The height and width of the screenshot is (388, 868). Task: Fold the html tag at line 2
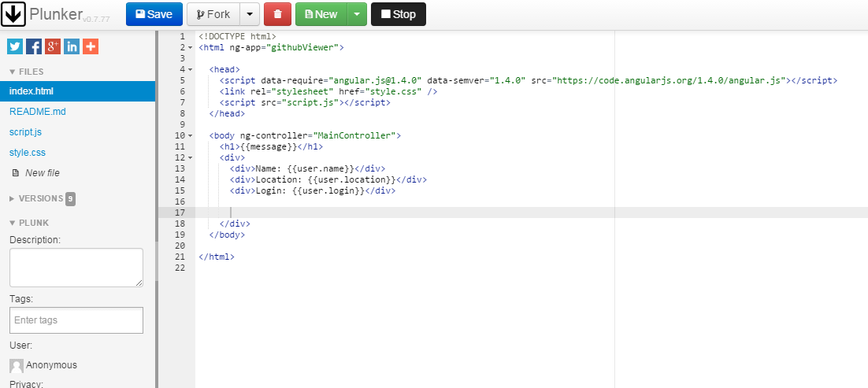click(190, 47)
